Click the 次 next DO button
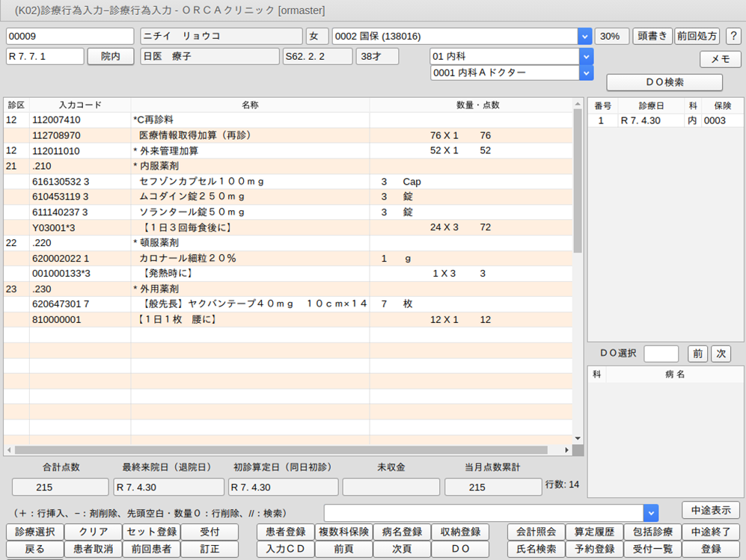This screenshot has width=746, height=560. [721, 354]
